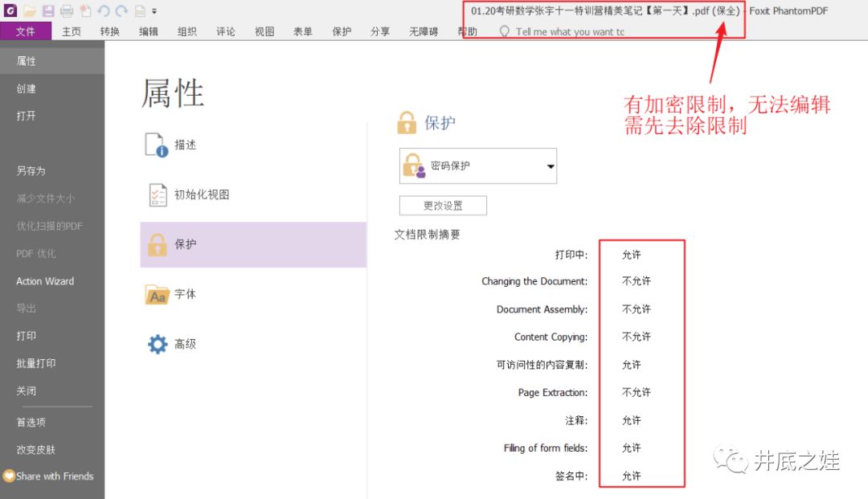
Task: Click the undo arrow icon
Action: point(104,10)
